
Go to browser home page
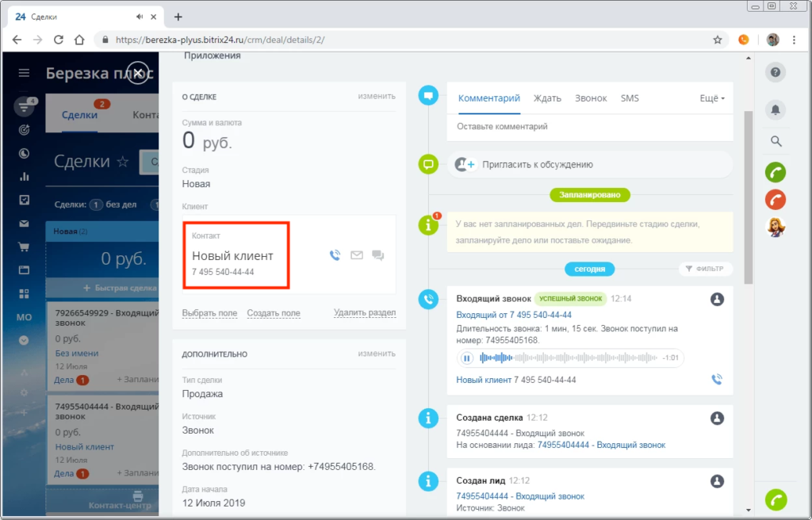point(79,40)
